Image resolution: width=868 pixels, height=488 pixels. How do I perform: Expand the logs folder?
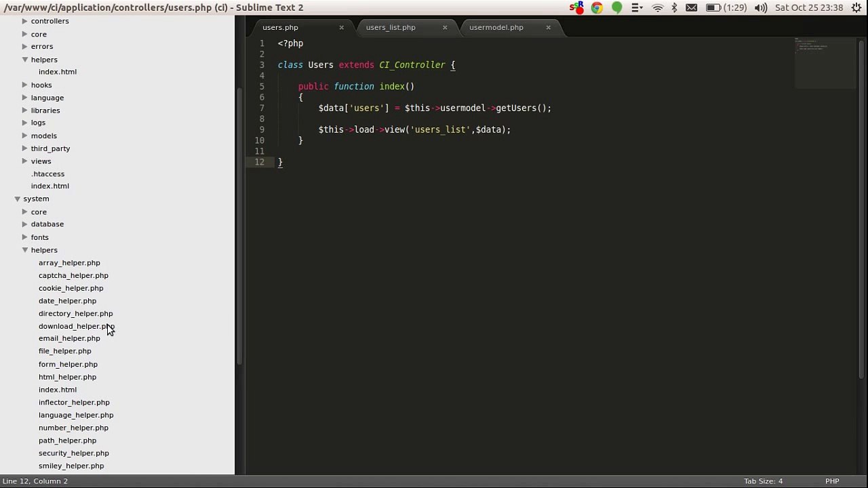(24, 123)
